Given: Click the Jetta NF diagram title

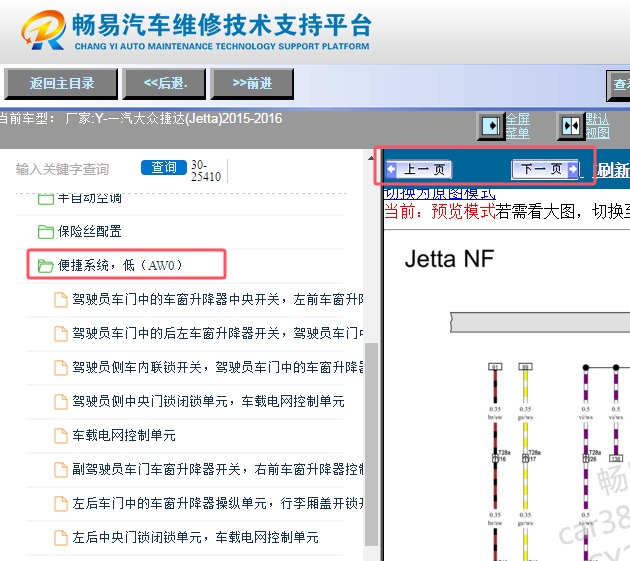Looking at the screenshot, I should 449,259.
